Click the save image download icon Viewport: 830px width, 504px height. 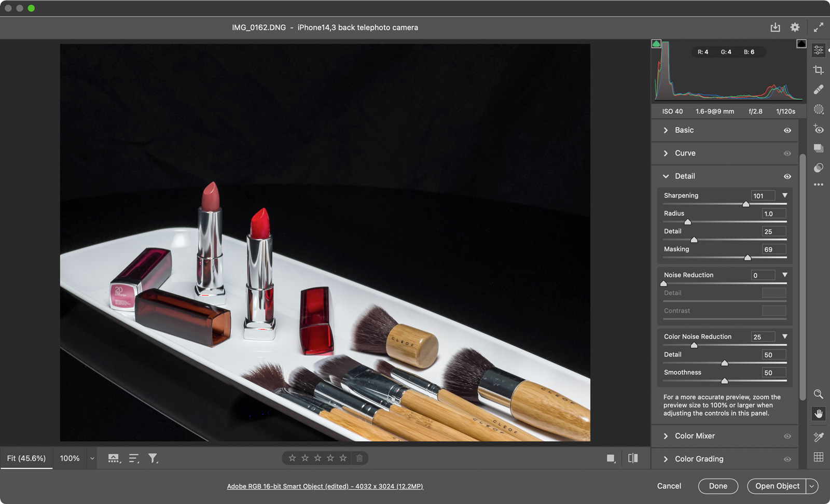775,27
